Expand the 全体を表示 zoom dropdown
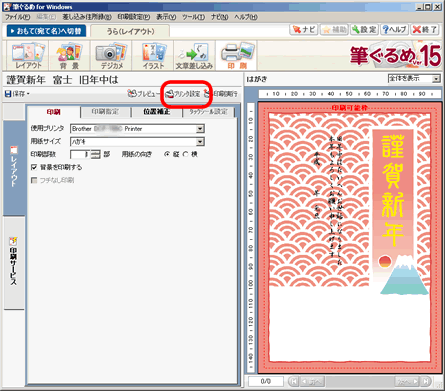This screenshot has width=445, height=391. coord(436,79)
